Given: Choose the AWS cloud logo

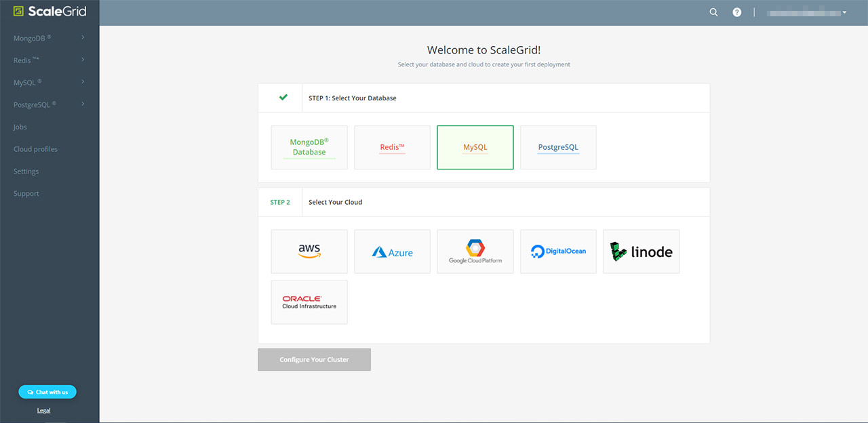Looking at the screenshot, I should [309, 251].
